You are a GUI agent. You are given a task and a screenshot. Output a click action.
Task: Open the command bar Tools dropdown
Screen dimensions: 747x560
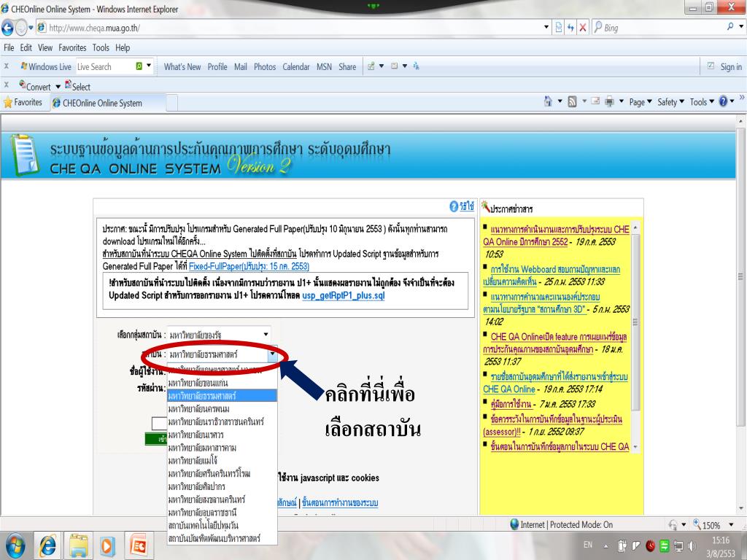pos(703,102)
